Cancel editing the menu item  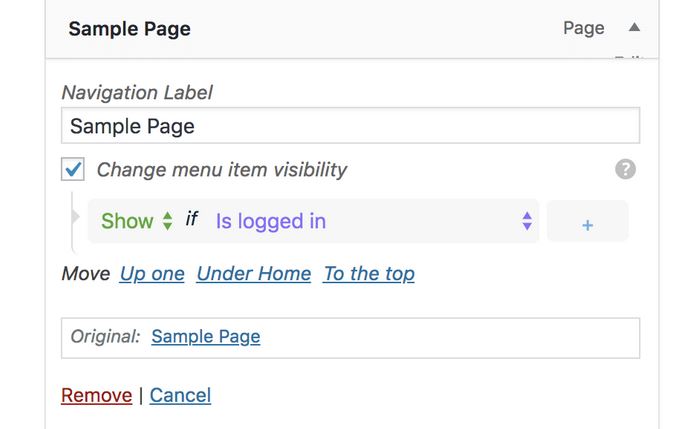(180, 395)
